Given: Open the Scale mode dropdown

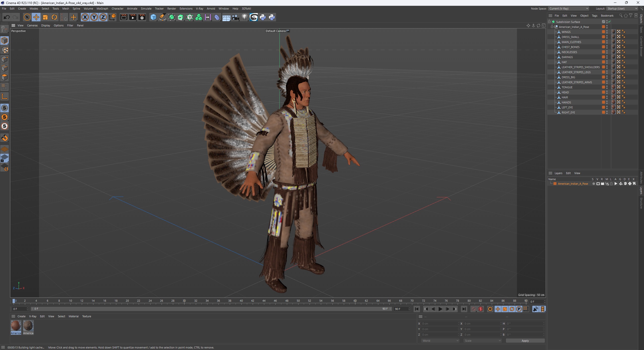Looking at the screenshot, I should (x=482, y=341).
